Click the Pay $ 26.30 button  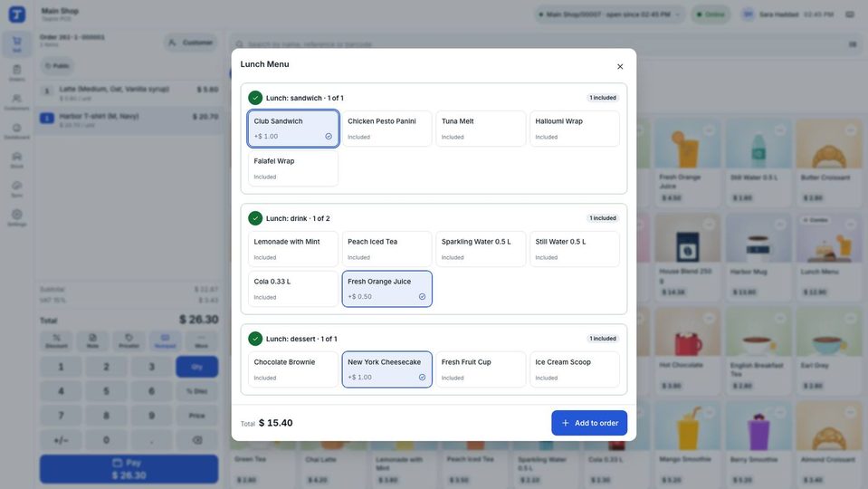129,469
